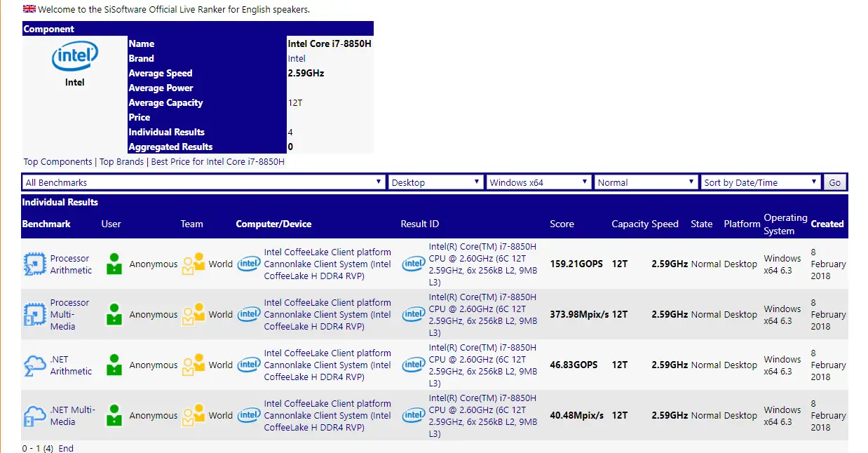868x453 pixels.
Task: Click the .NET Multi-Media benchmark icon
Action: coord(35,416)
